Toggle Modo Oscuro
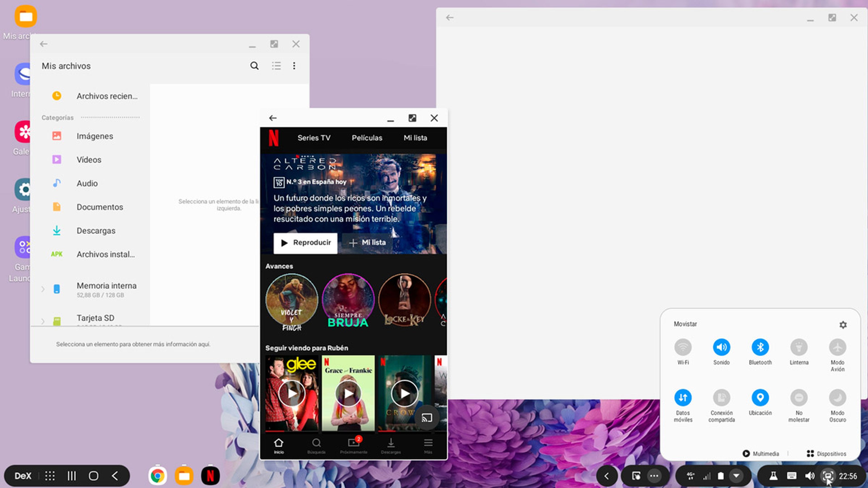 pos(838,398)
